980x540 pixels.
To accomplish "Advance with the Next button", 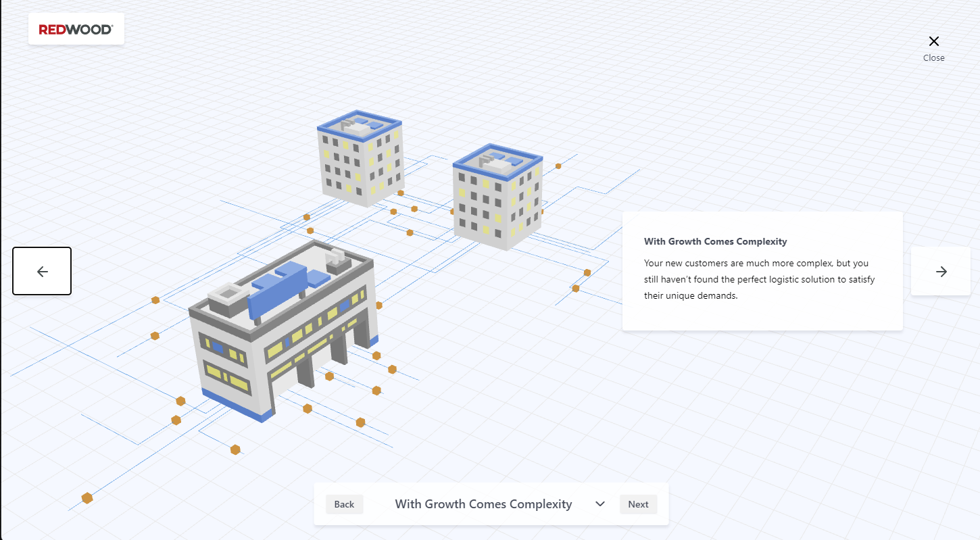I will (x=638, y=504).
